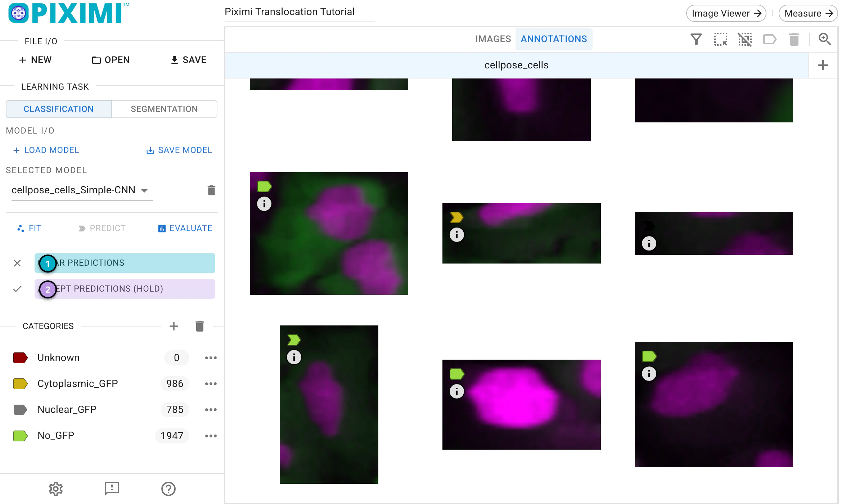This screenshot has width=864, height=504.
Task: Click the Fit model button
Action: click(29, 228)
